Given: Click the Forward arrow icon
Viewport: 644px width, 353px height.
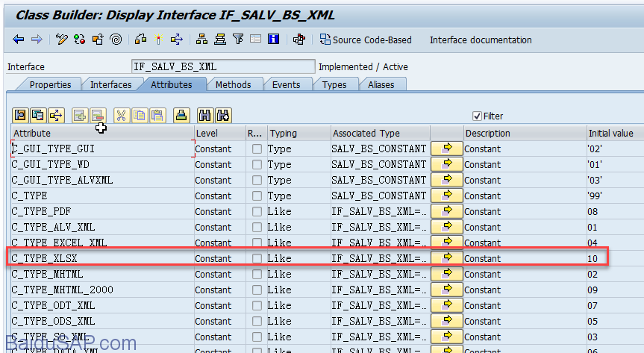Looking at the screenshot, I should point(37,40).
